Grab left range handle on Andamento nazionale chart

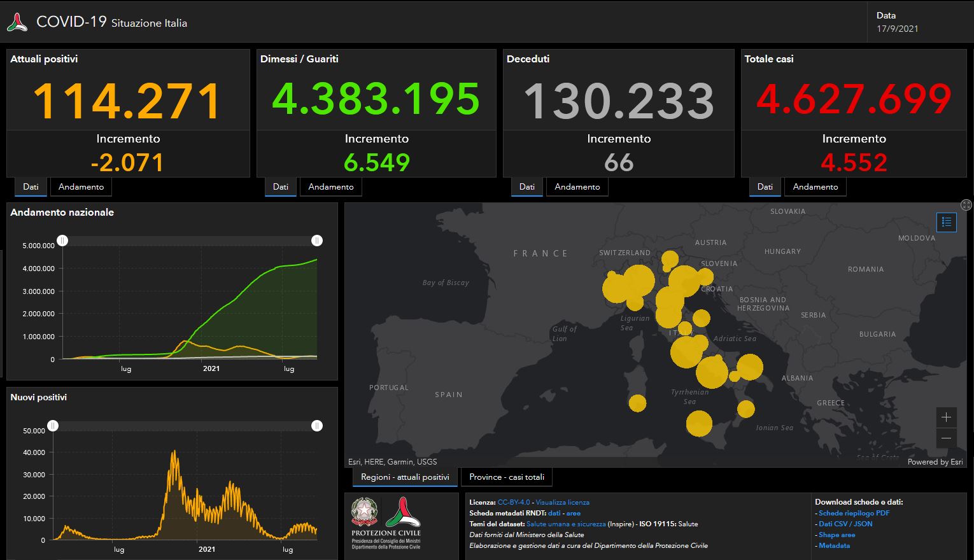pos(62,241)
